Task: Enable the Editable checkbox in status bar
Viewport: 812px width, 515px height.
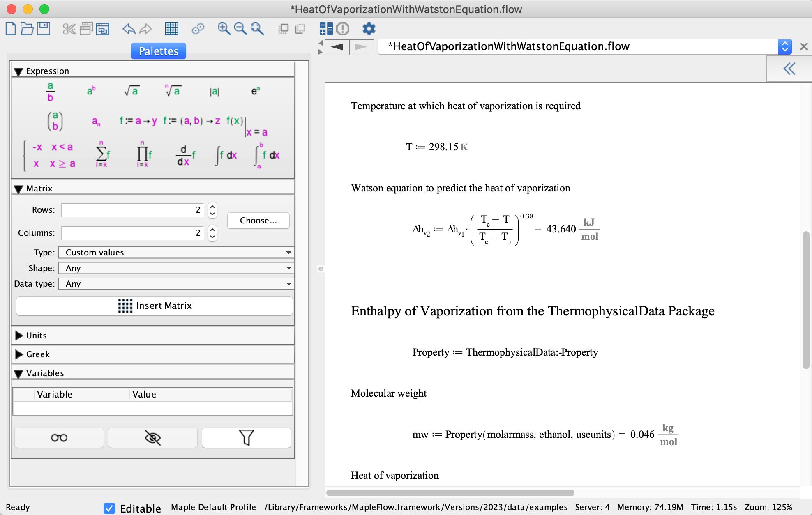Action: 109,508
